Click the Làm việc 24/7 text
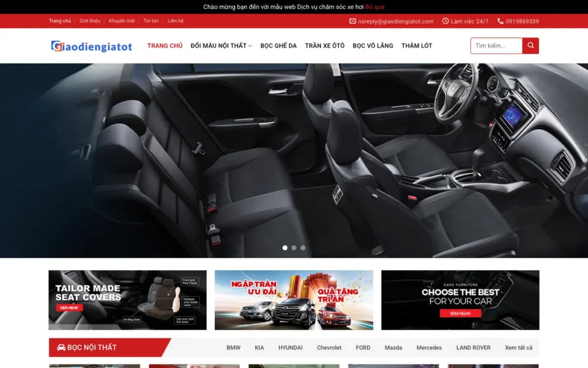Viewport: 588px width, 368px height. [x=469, y=21]
